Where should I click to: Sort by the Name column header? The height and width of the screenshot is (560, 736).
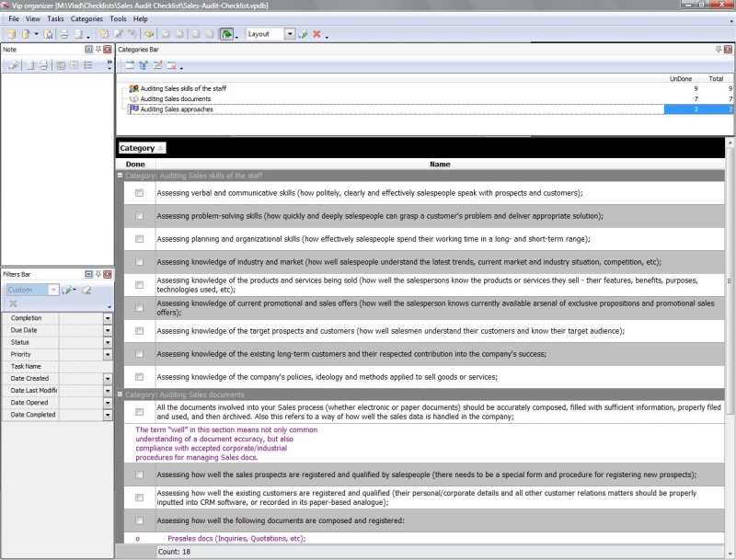pos(440,165)
